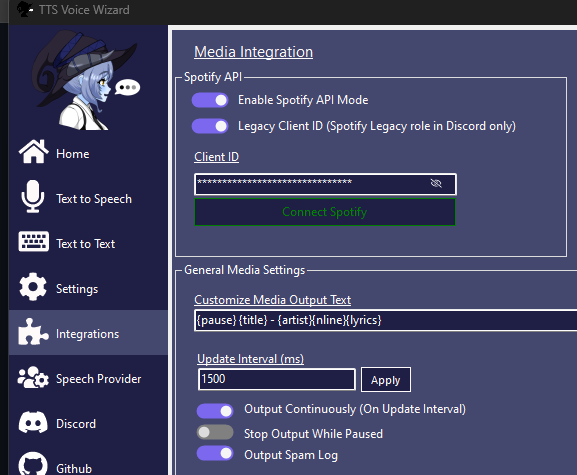
Task: Turn off Legacy Client ID toggle
Action: 210,126
